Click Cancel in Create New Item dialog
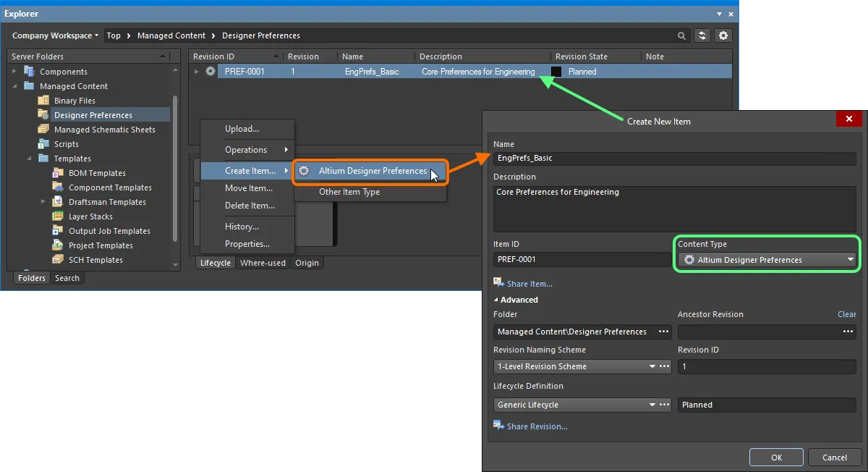 [x=834, y=457]
